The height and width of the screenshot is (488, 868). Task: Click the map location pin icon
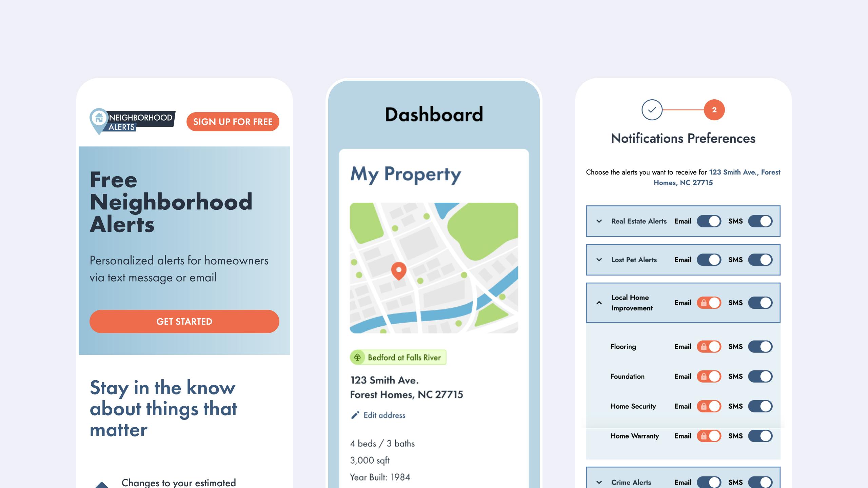tap(398, 270)
